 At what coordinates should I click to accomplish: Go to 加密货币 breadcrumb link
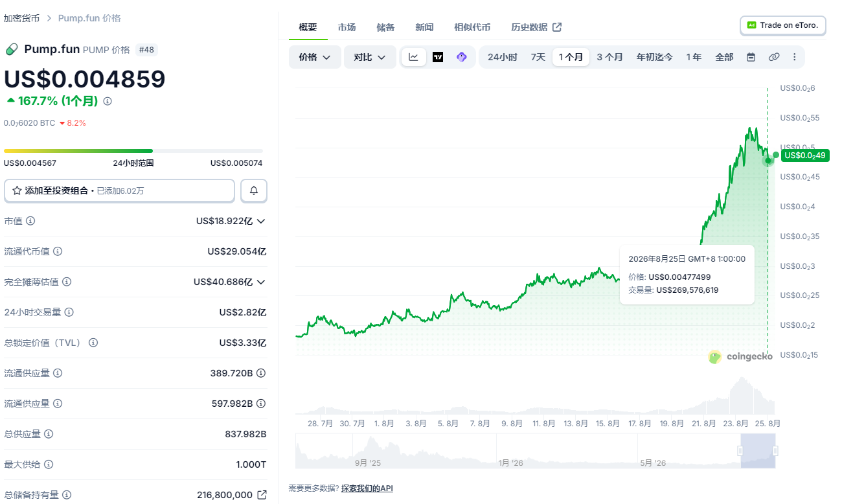click(x=21, y=18)
